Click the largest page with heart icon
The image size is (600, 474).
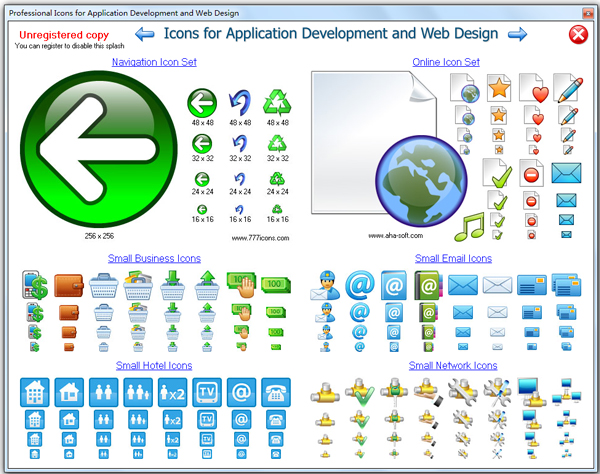pyautogui.click(x=534, y=88)
